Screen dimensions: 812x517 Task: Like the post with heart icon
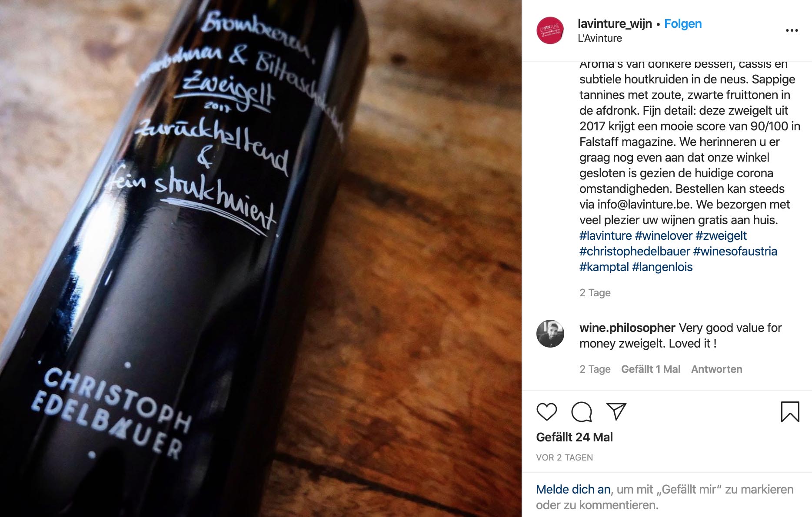(546, 411)
